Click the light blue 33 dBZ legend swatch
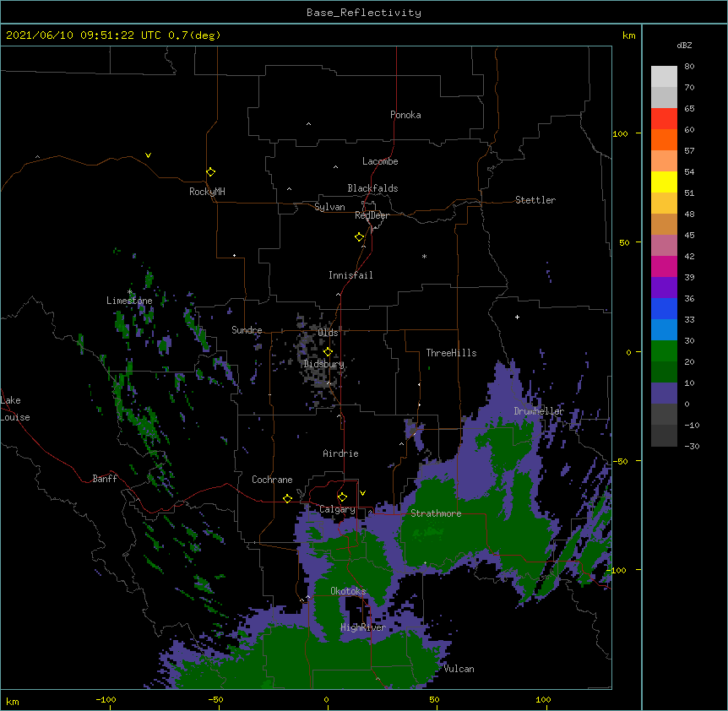This screenshot has width=728, height=711. click(664, 329)
